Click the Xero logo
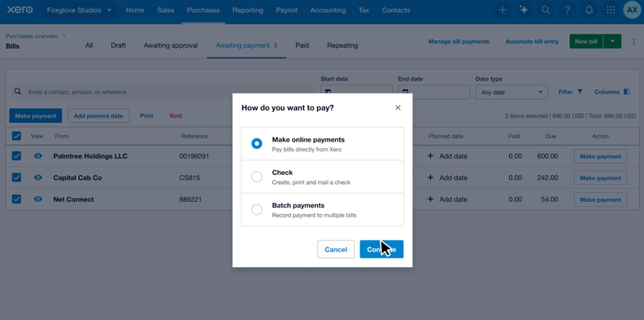The width and height of the screenshot is (644, 320). coord(20,10)
